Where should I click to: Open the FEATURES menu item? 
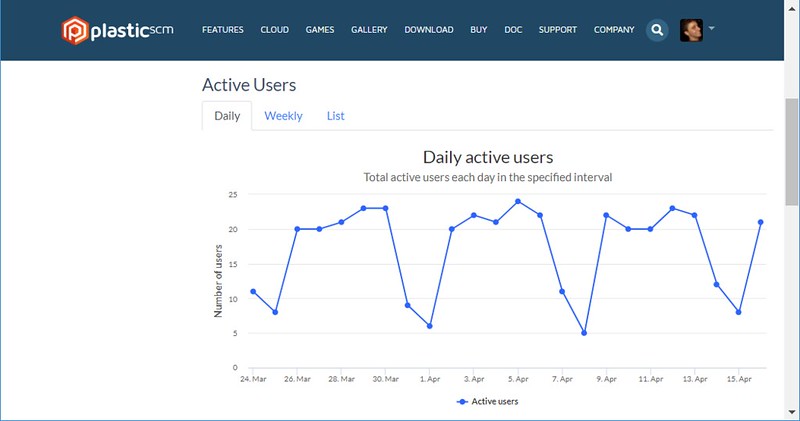pos(223,30)
